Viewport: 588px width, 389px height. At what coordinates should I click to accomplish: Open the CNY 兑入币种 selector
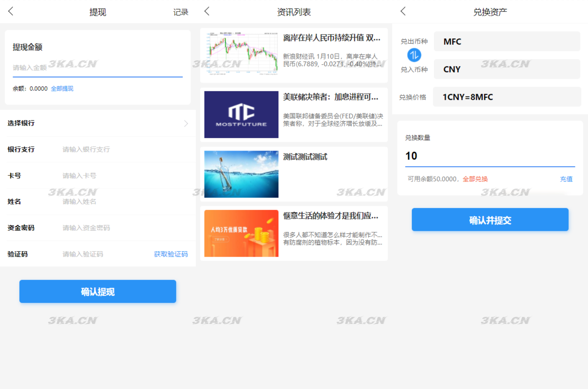click(507, 69)
